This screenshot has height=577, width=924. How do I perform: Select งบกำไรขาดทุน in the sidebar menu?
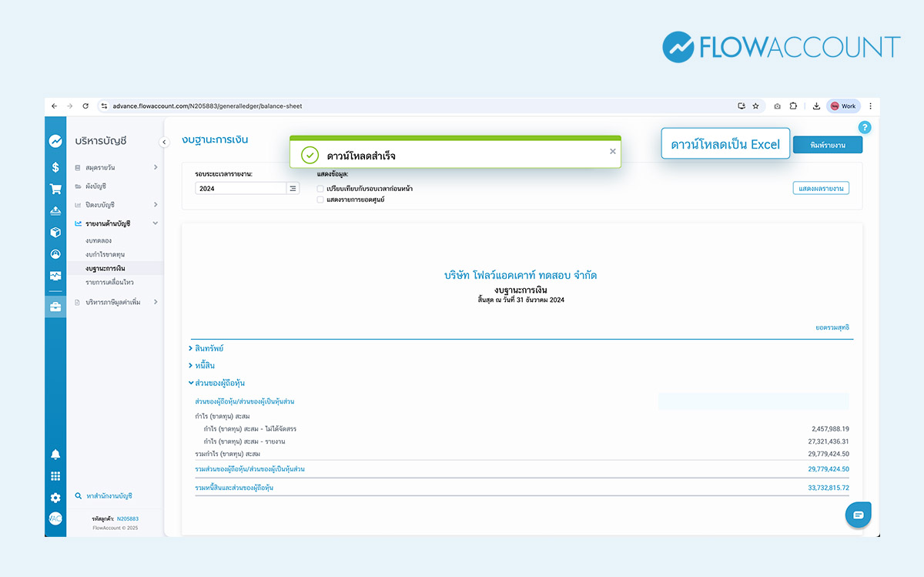[x=105, y=254]
